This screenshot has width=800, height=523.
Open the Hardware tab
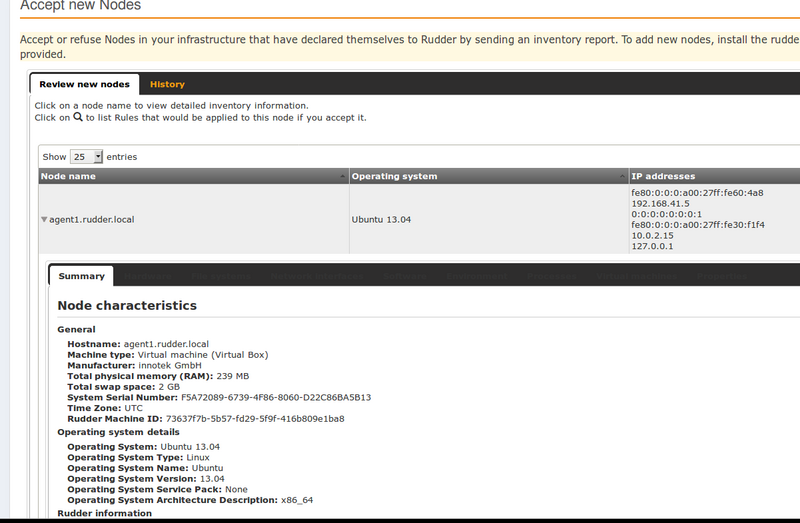[147, 276]
